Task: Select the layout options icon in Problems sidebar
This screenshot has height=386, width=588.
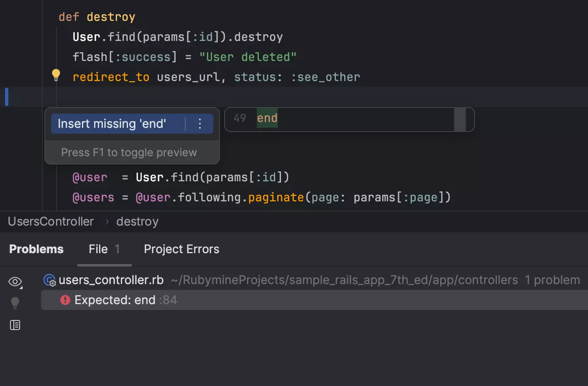Action: (x=15, y=325)
